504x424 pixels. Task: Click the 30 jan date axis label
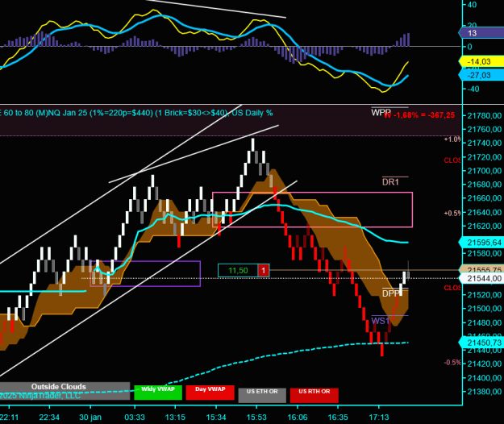pyautogui.click(x=90, y=418)
